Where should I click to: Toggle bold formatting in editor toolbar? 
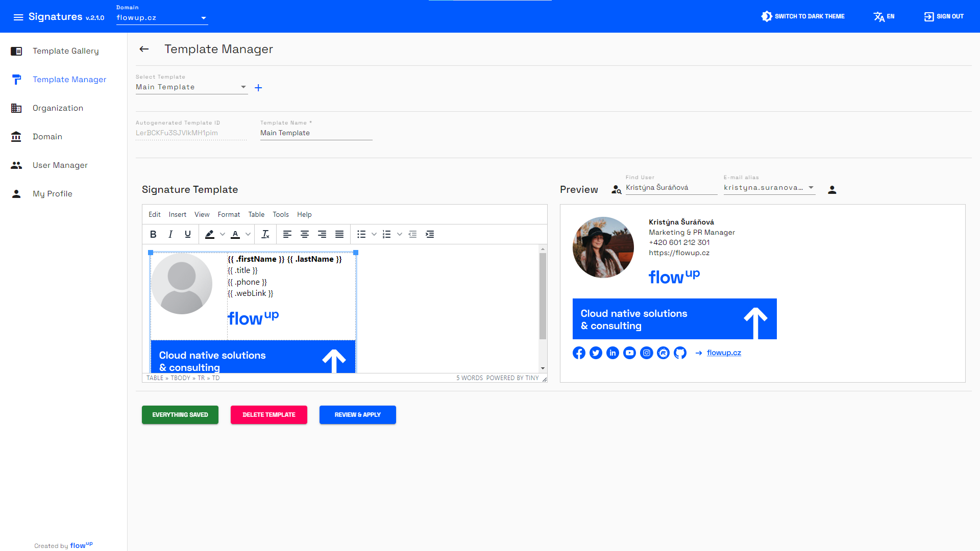coord(153,234)
